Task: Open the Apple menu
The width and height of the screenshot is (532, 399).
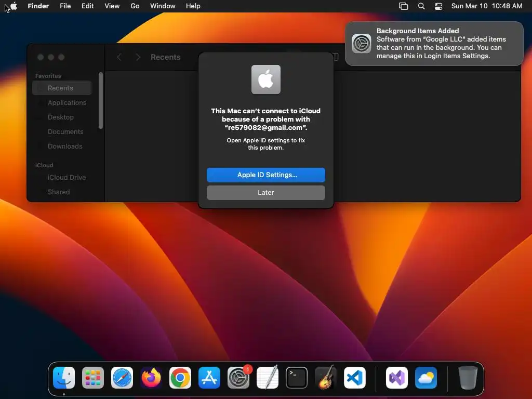Action: coord(14,6)
